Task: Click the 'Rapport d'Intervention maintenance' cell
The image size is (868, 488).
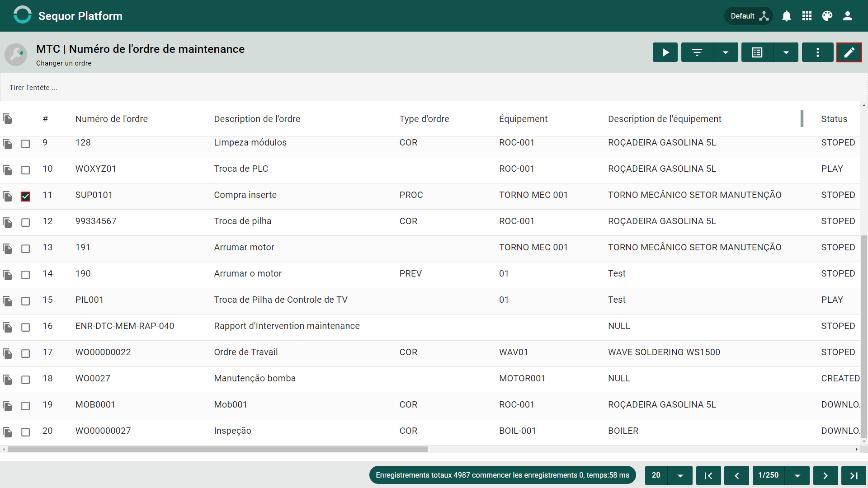Action: coord(287,326)
